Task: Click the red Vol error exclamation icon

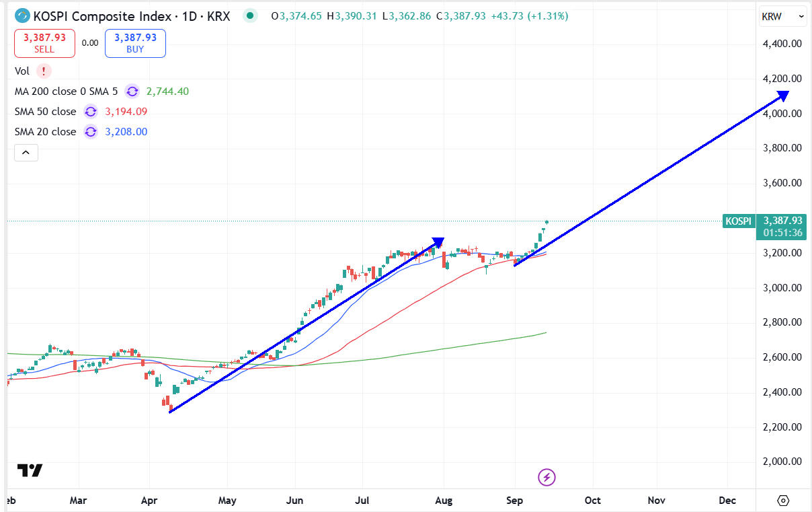Action: [x=44, y=71]
